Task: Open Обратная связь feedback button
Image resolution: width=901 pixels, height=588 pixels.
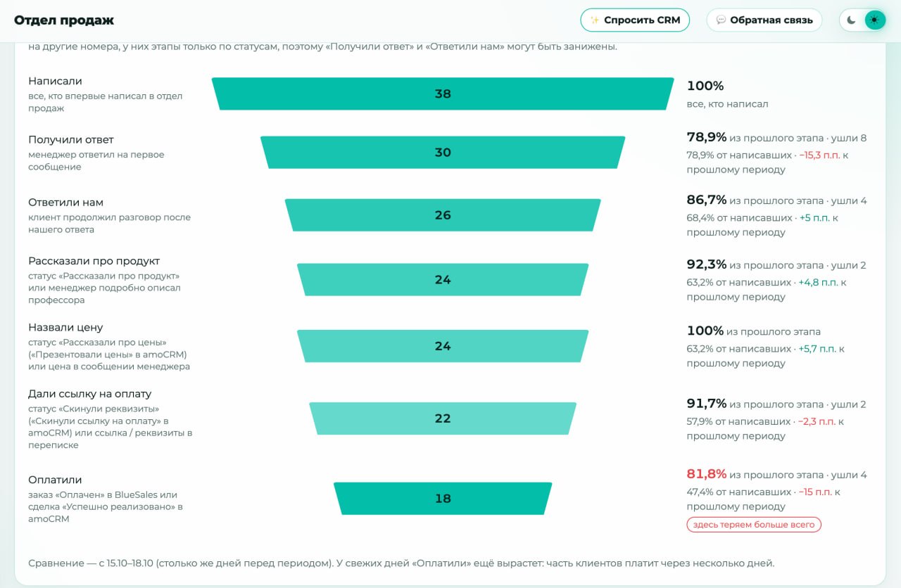Action: click(764, 20)
